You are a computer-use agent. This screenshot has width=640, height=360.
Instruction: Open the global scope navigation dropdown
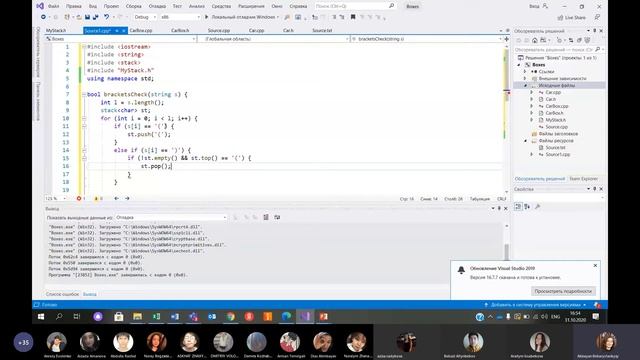click(273, 39)
